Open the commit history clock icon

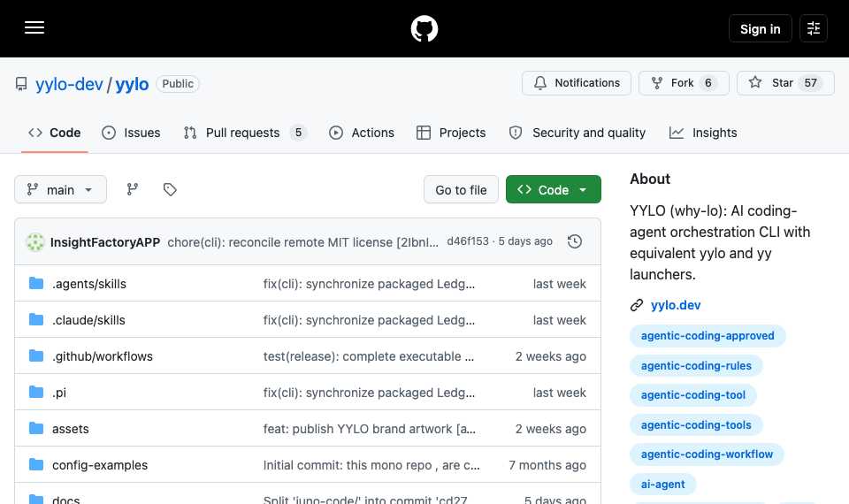575,241
